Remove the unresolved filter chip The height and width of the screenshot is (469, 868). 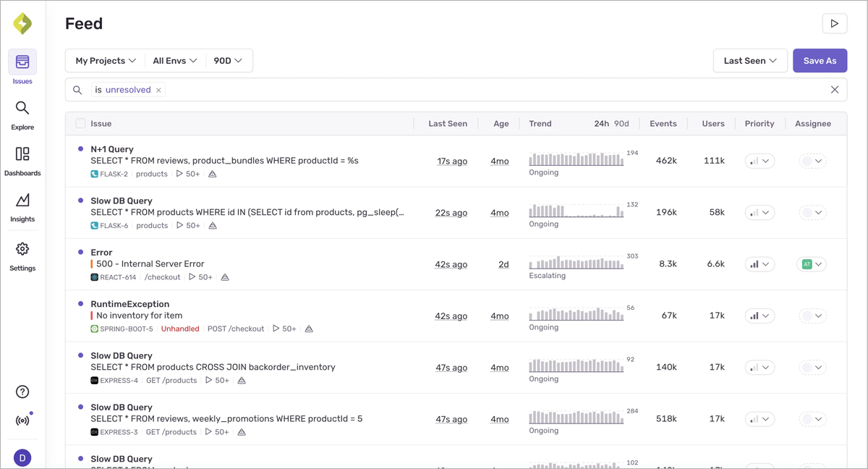point(158,90)
